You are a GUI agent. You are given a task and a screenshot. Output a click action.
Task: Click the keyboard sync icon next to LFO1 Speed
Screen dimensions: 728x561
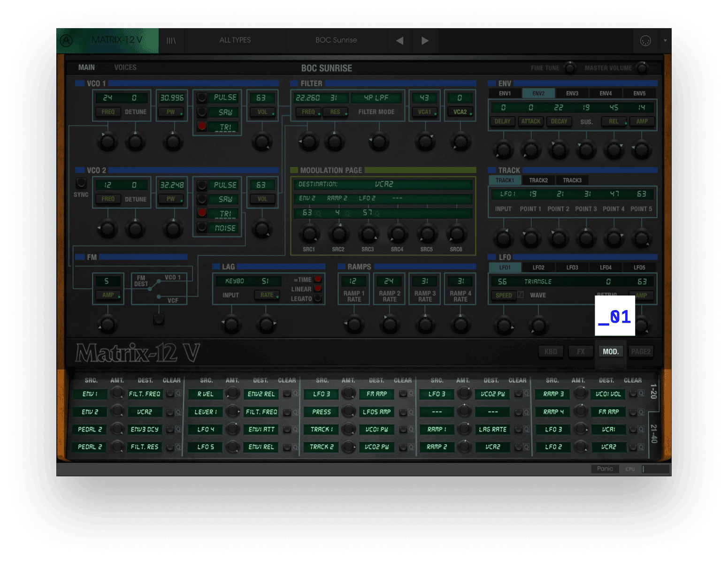(x=521, y=295)
